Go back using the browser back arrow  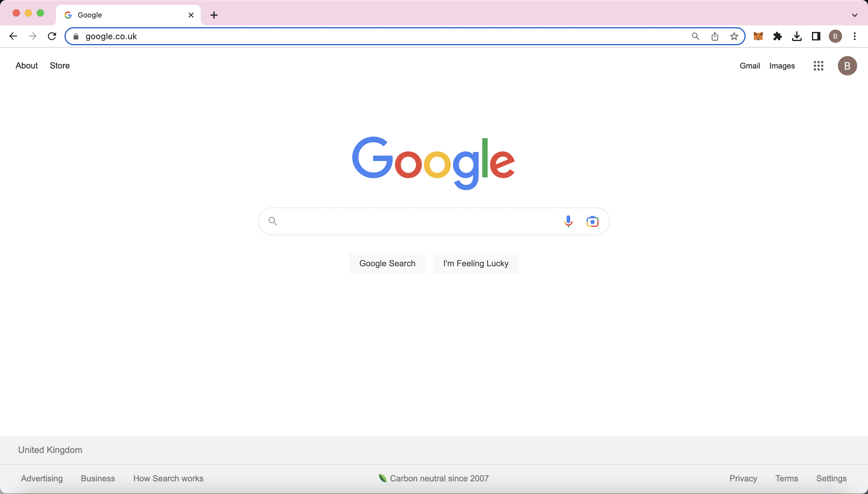[x=13, y=36]
